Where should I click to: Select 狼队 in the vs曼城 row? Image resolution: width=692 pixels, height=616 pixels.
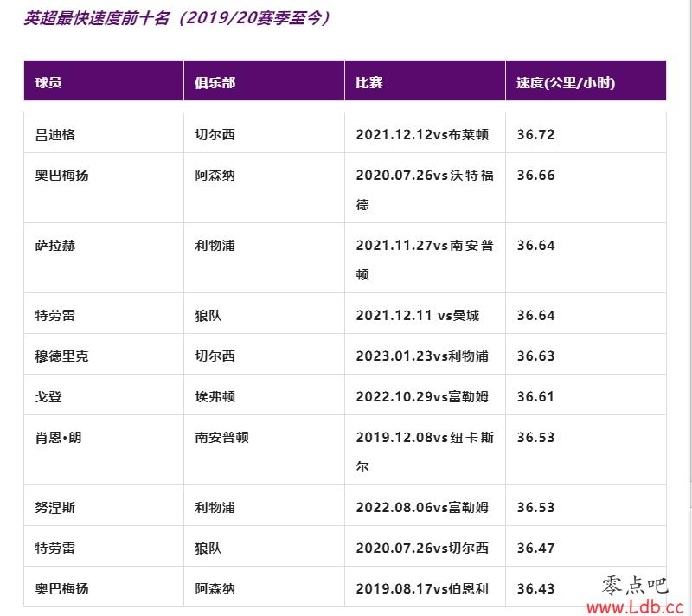[x=208, y=316]
